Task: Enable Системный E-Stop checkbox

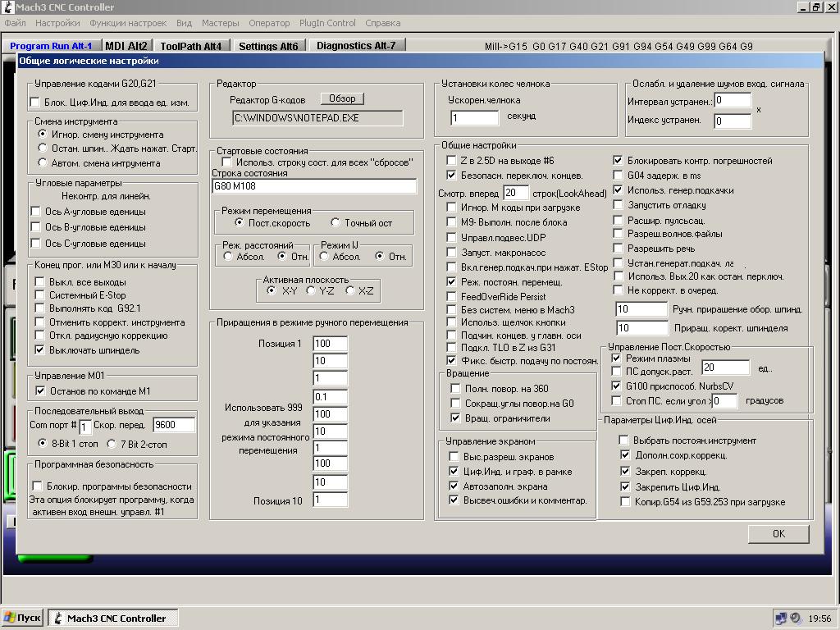Action: point(39,294)
